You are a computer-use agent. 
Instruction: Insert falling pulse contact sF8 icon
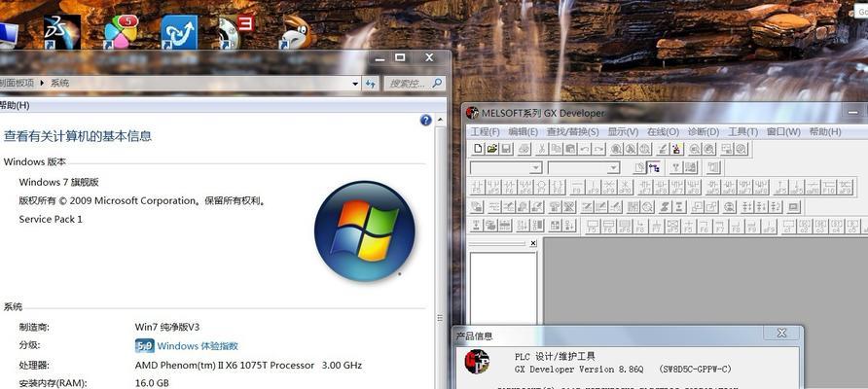pos(661,187)
